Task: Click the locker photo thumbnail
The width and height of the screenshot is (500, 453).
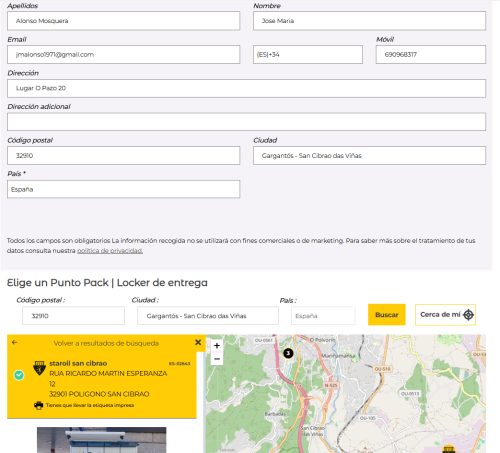Action: click(102, 440)
